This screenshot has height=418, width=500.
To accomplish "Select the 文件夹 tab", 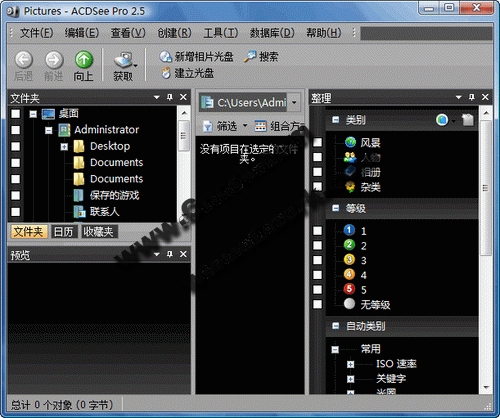I will pos(28,232).
